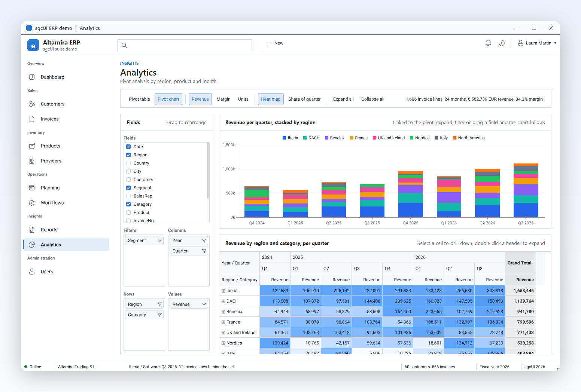Viewport: 581px width, 392px height.
Task: Click the Quarter column funnel icon
Action: point(204,251)
